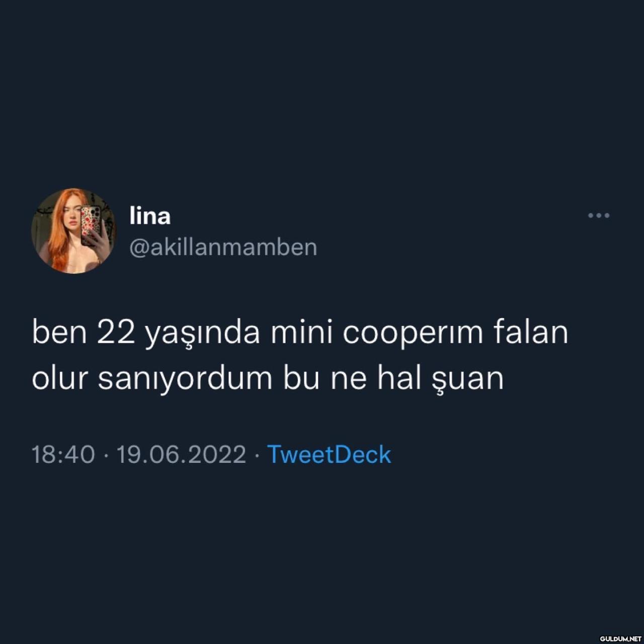Viewport: 644px width, 644px height.
Task: Open the three-dot more options menu
Action: tap(599, 215)
